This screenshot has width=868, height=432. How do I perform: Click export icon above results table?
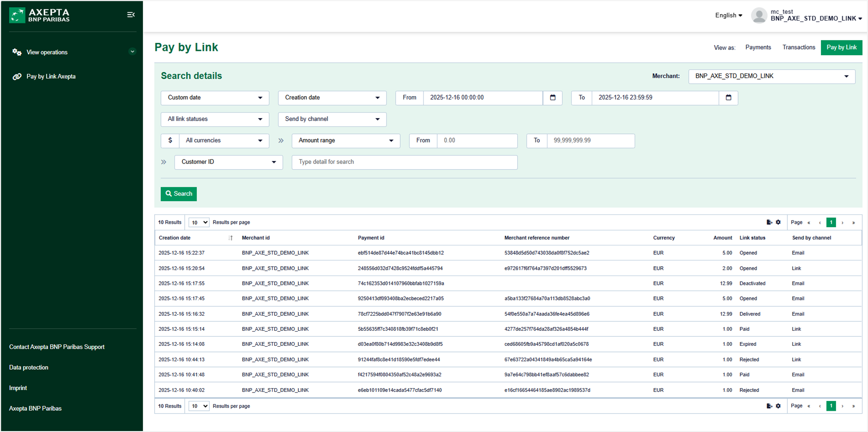tap(769, 222)
